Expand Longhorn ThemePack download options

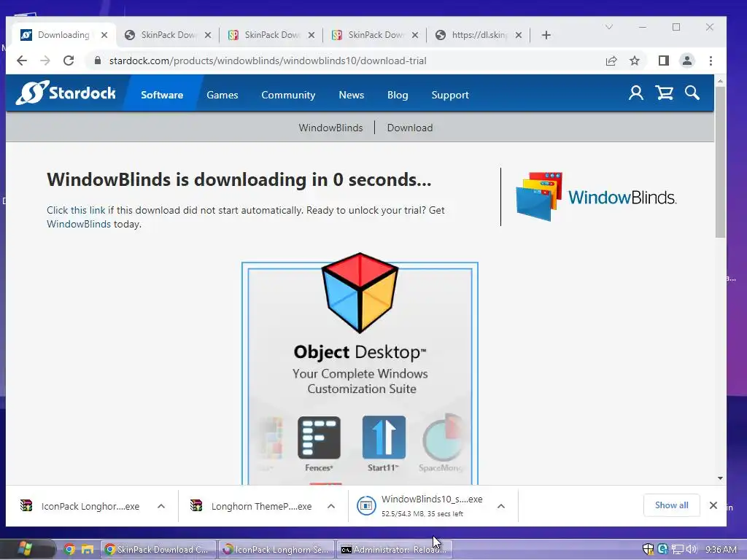[x=331, y=506]
